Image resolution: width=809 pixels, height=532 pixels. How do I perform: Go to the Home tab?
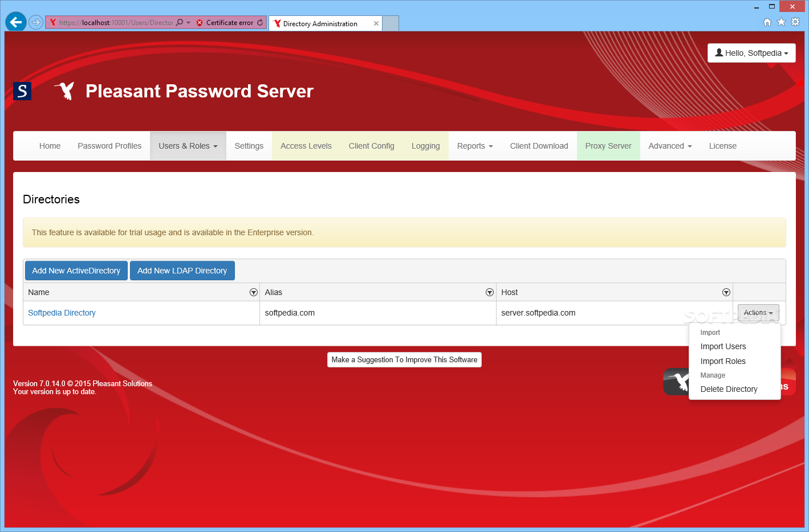click(x=50, y=146)
